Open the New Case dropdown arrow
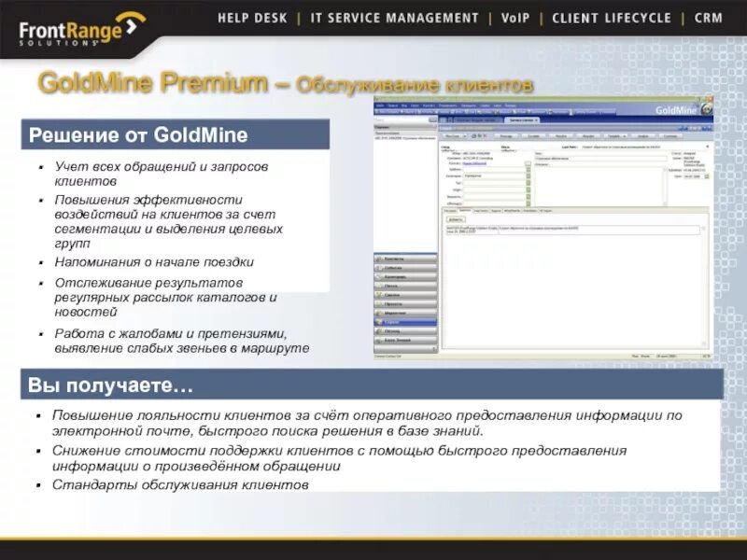 464,136
